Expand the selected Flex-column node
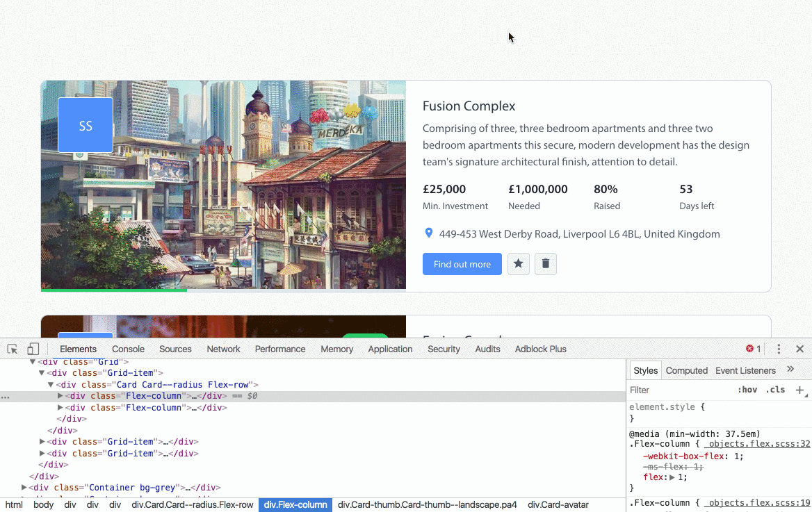The height and width of the screenshot is (512, 812). 60,395
